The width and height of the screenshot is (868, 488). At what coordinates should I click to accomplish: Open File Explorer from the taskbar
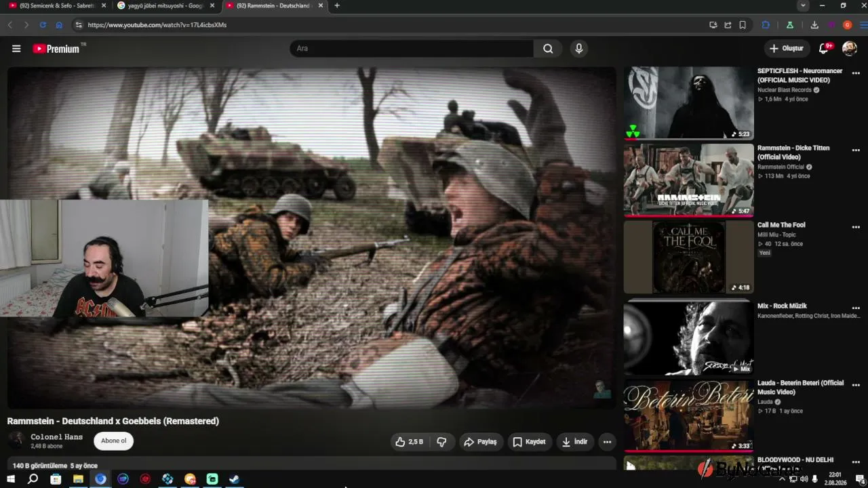pyautogui.click(x=78, y=479)
